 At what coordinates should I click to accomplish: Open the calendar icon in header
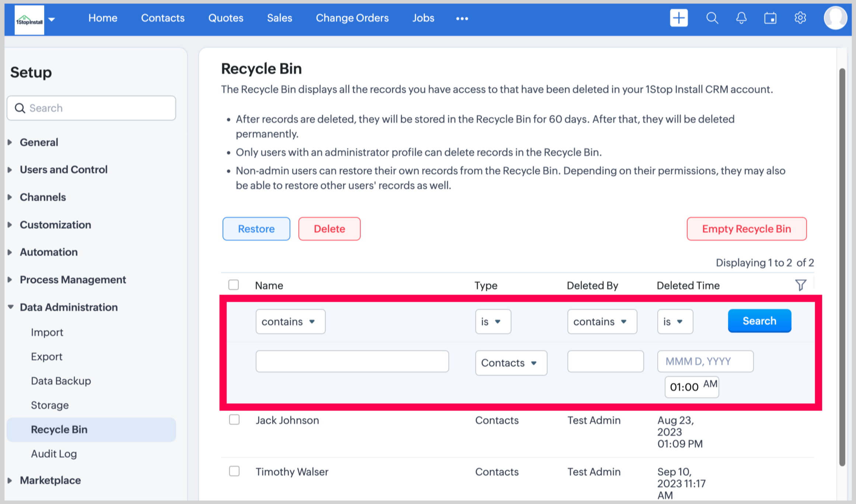tap(770, 18)
